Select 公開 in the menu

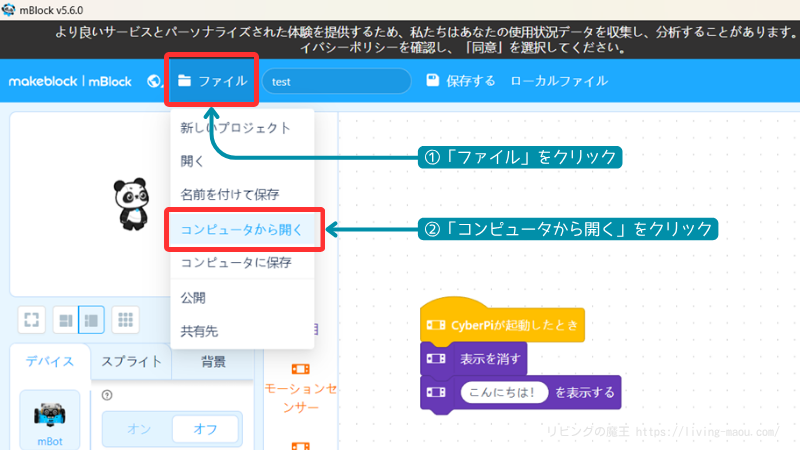[x=193, y=298]
